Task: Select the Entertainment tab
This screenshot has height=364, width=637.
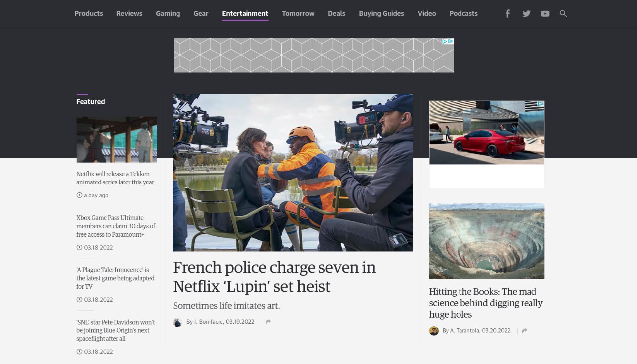Action: (245, 14)
